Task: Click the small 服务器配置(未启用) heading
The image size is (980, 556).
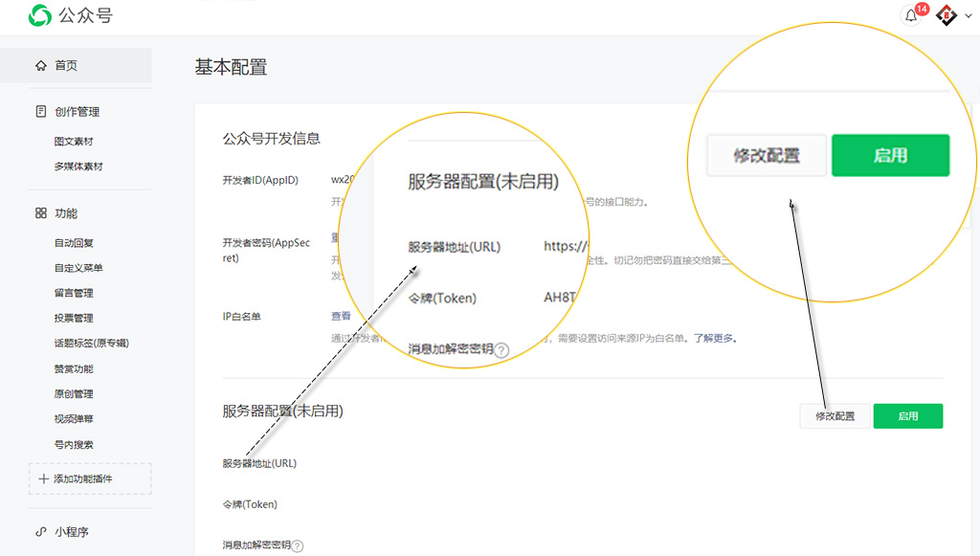Action: coord(282,411)
